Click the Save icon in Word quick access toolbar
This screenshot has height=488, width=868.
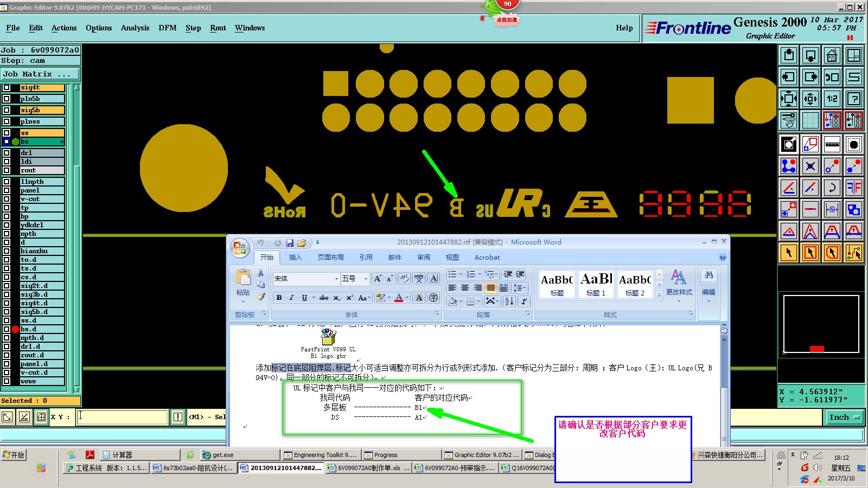(290, 243)
